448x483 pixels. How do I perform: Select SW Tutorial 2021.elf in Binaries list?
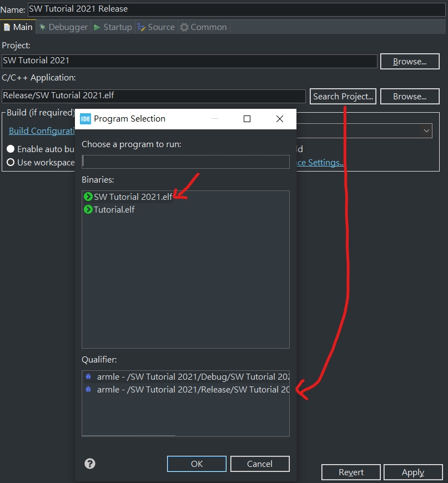pyautogui.click(x=133, y=197)
